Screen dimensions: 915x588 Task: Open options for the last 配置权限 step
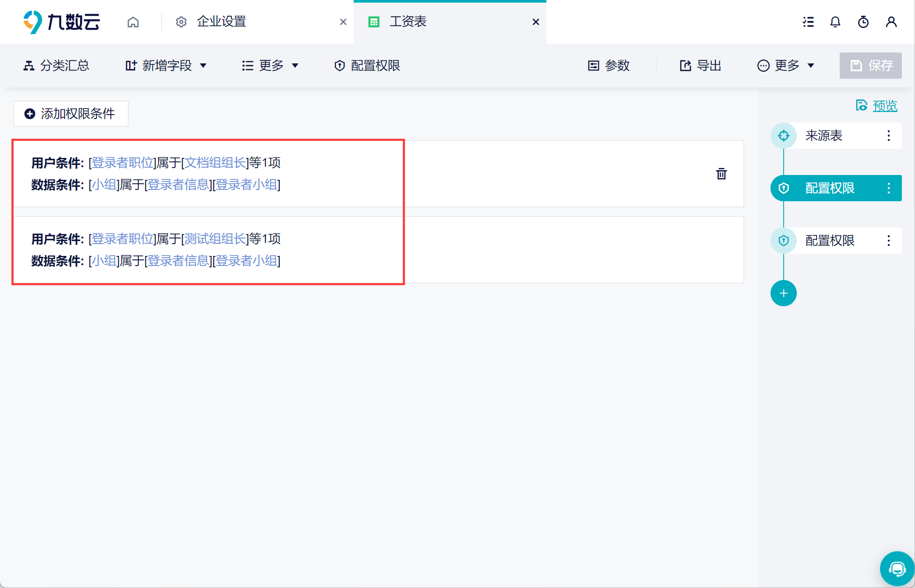tap(888, 241)
